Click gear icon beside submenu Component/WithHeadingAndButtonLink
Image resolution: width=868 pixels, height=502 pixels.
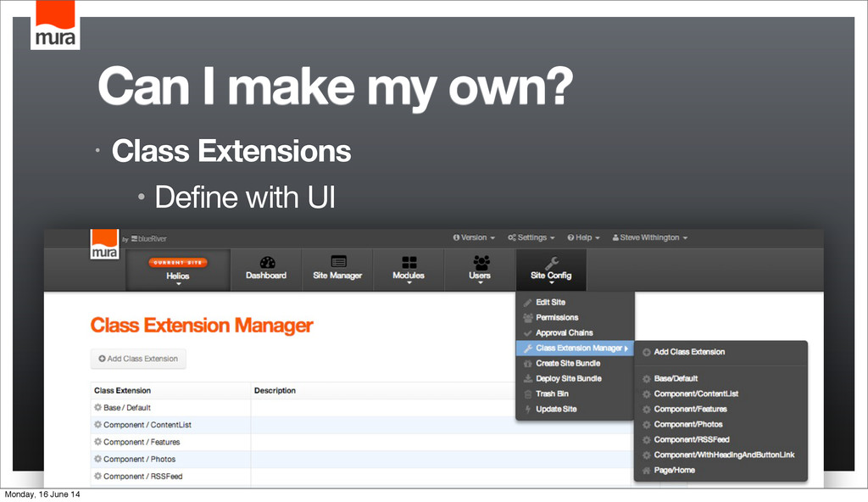point(646,455)
